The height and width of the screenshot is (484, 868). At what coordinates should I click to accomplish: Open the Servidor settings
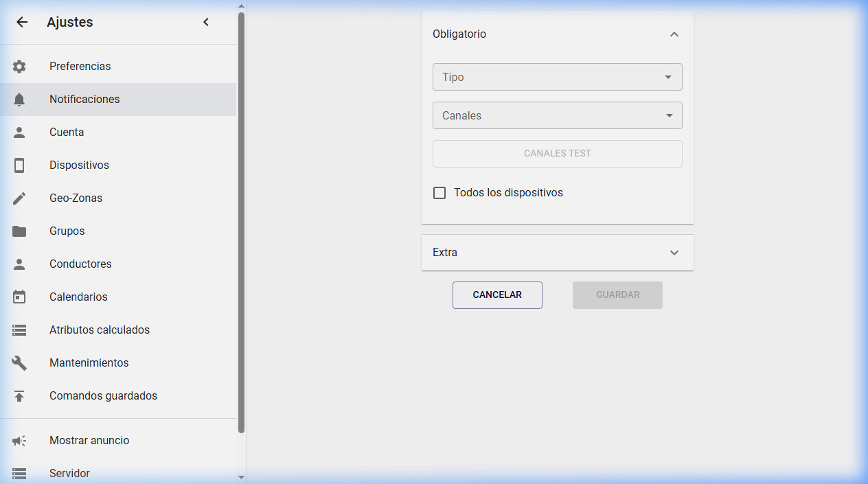118,472
